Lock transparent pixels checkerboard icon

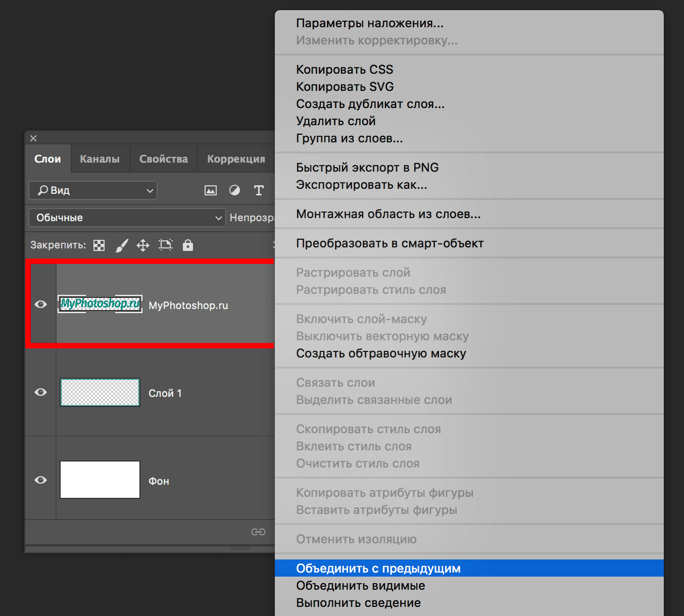pyautogui.click(x=99, y=245)
